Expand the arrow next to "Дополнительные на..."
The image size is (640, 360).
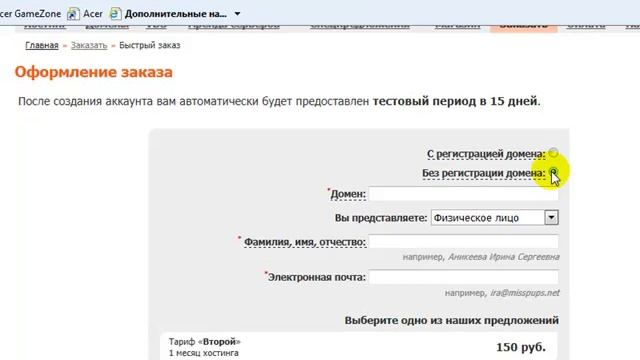click(237, 14)
